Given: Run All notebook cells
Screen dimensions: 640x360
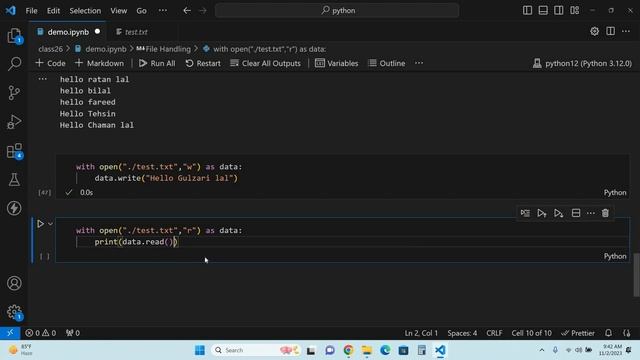Looking at the screenshot, I should tap(157, 63).
